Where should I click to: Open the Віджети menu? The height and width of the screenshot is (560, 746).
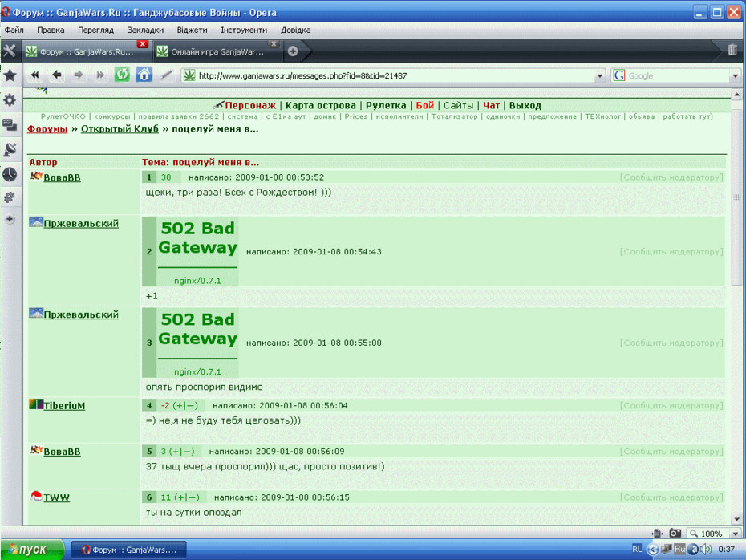pyautogui.click(x=193, y=30)
